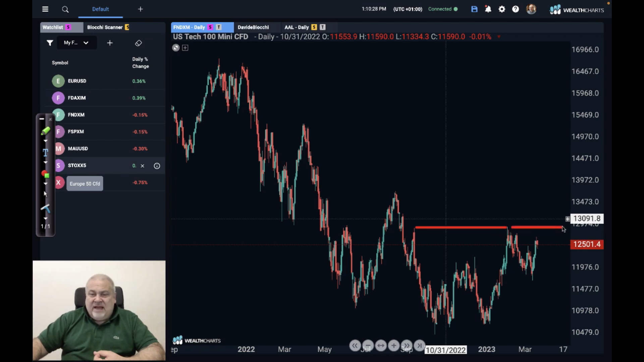Image resolution: width=644 pixels, height=362 pixels.
Task: Save workspace with the floppy disk icon
Action: tap(474, 9)
